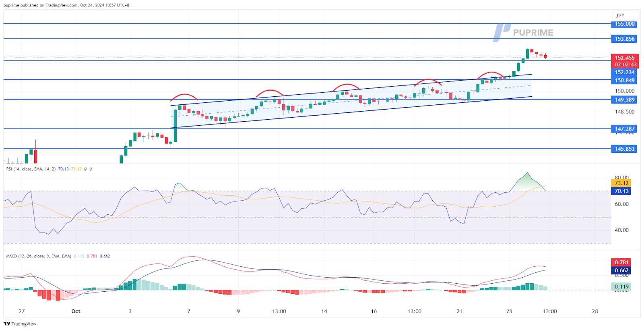Click the 28 date on time axis
Viewport: 644px width, 330px height.
pos(595,311)
